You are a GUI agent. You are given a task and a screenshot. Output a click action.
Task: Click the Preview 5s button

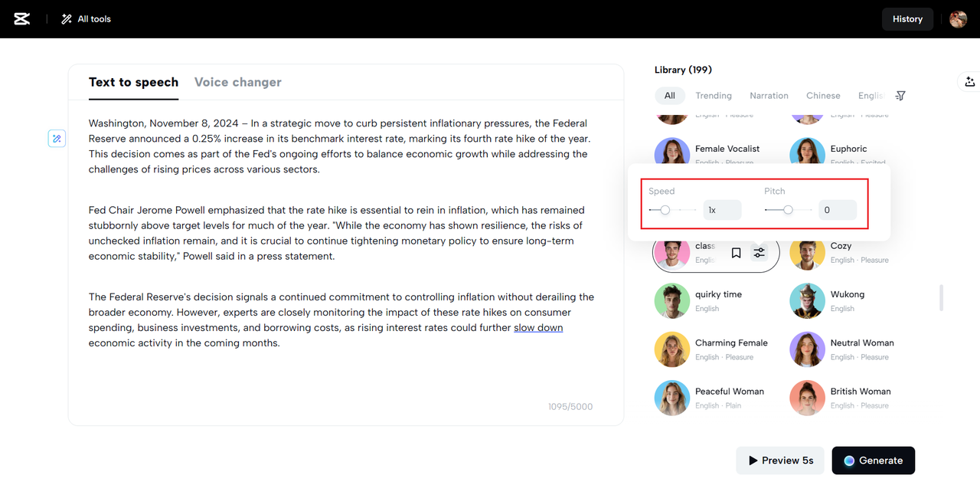[x=780, y=460]
